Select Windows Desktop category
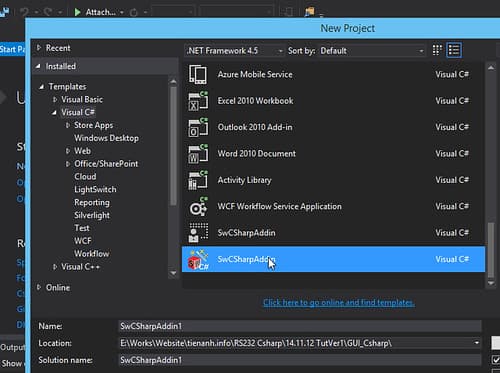The image size is (500, 373). [106, 138]
